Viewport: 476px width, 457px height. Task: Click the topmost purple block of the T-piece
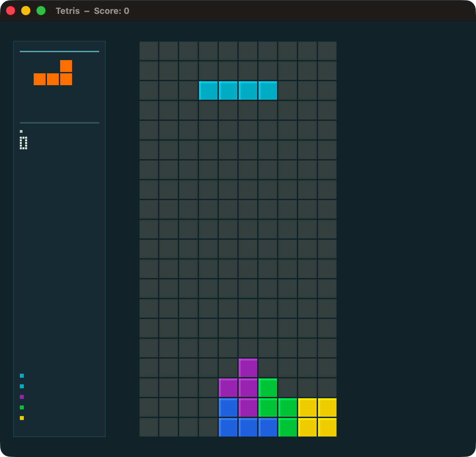click(248, 367)
